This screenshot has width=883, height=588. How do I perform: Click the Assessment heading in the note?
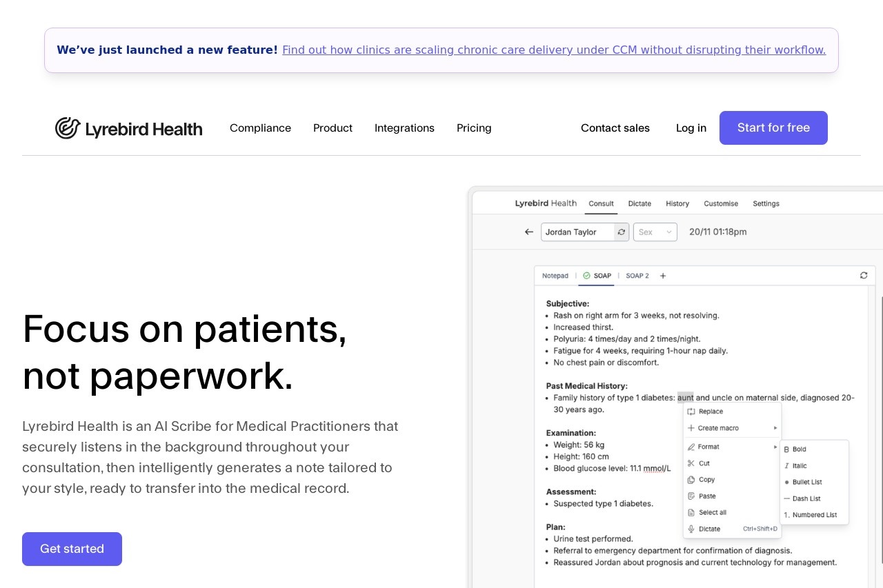click(x=571, y=492)
